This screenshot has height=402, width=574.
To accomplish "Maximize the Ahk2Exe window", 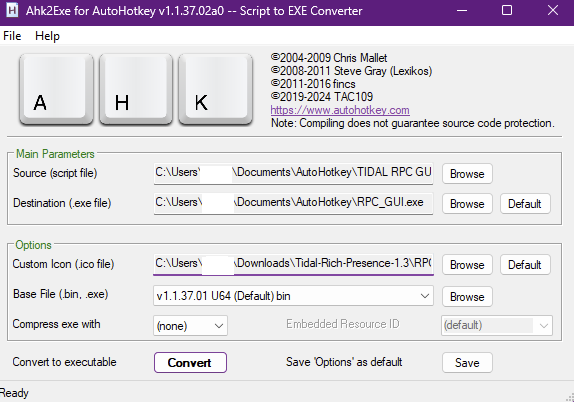I will (507, 10).
